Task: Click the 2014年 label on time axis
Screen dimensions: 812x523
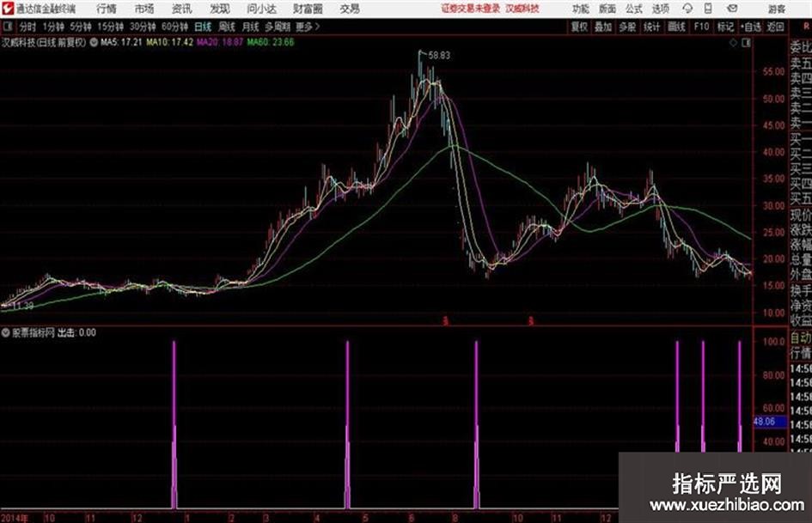Action: coord(15,518)
